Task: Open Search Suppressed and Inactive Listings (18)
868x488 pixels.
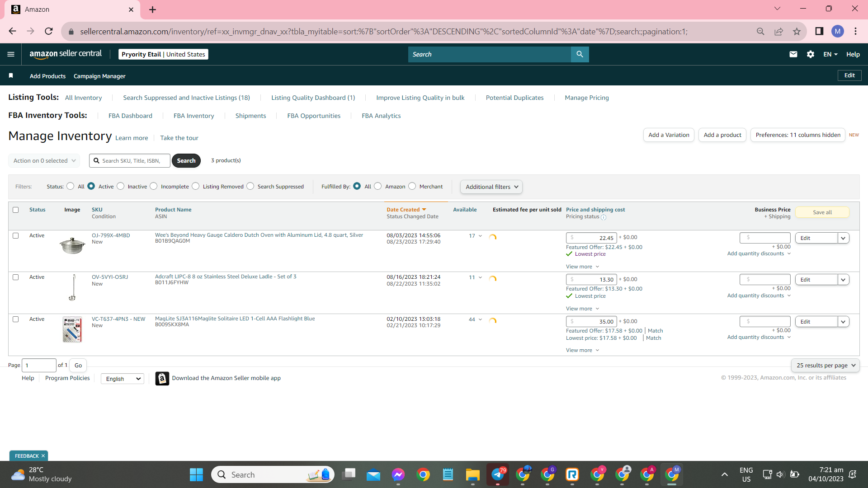Action: point(186,98)
